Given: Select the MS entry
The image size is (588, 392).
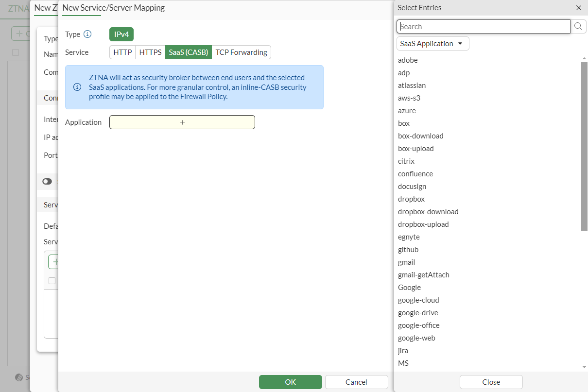Looking at the screenshot, I should pyautogui.click(x=403, y=363).
